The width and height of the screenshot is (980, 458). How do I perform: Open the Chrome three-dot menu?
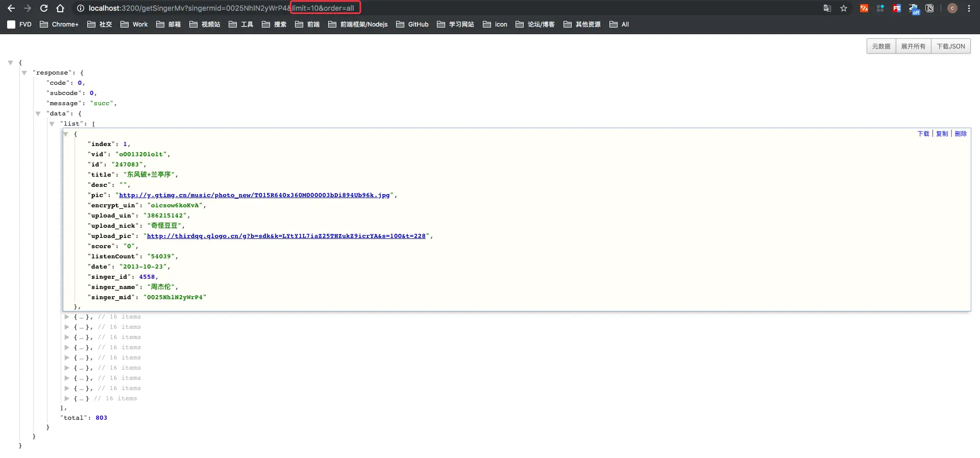tap(969, 8)
